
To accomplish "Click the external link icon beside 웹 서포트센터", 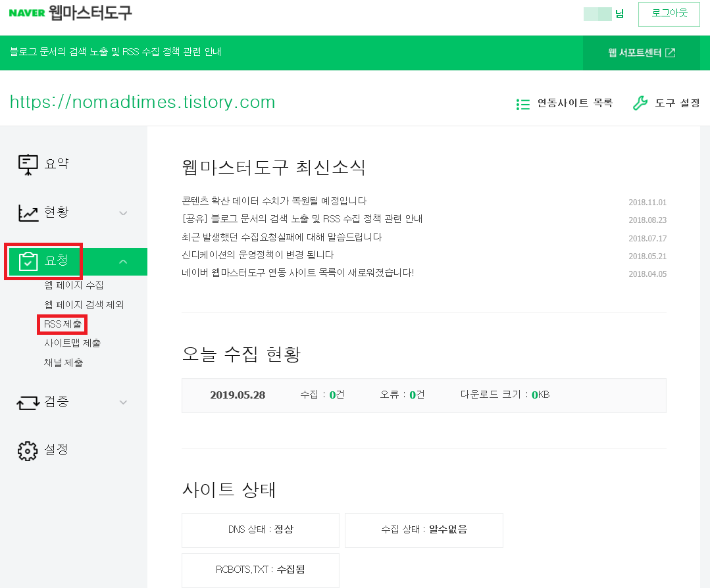I will (671, 53).
